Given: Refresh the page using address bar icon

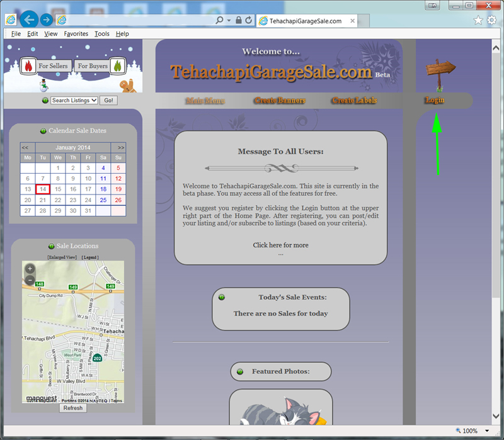Looking at the screenshot, I should [249, 20].
